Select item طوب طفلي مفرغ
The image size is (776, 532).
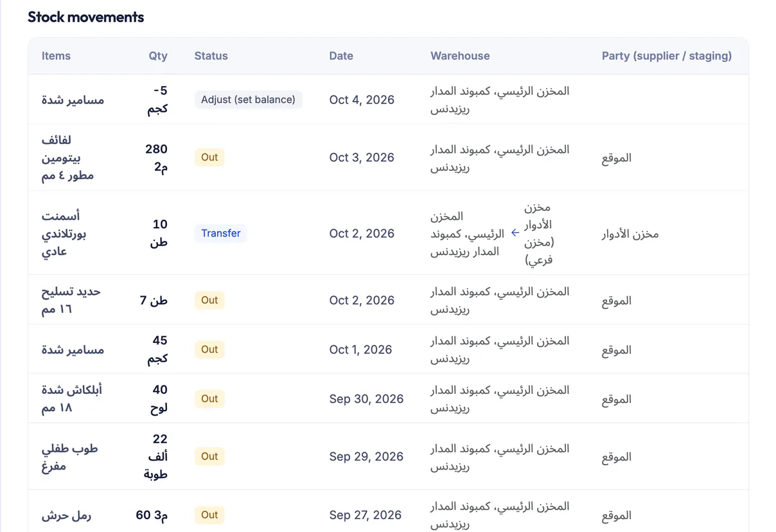pos(69,457)
